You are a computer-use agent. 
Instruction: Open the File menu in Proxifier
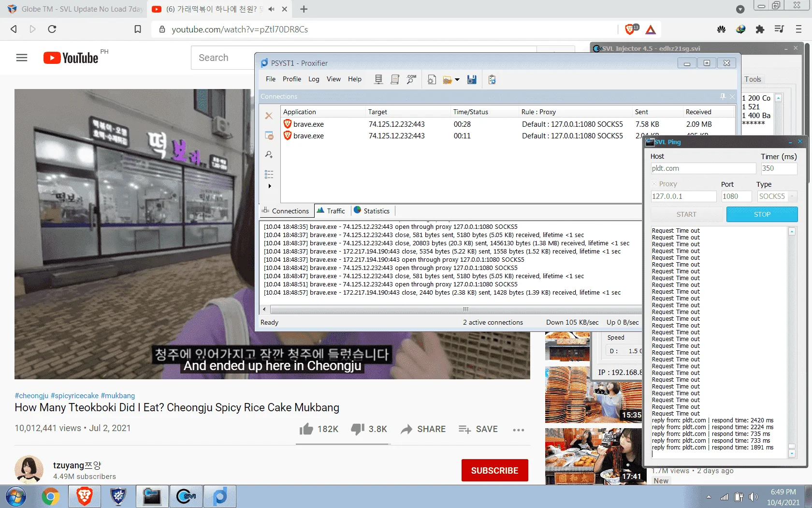tap(271, 79)
